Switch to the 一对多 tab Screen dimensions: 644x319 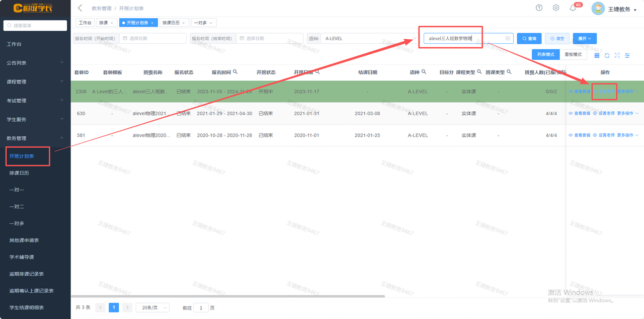[200, 23]
